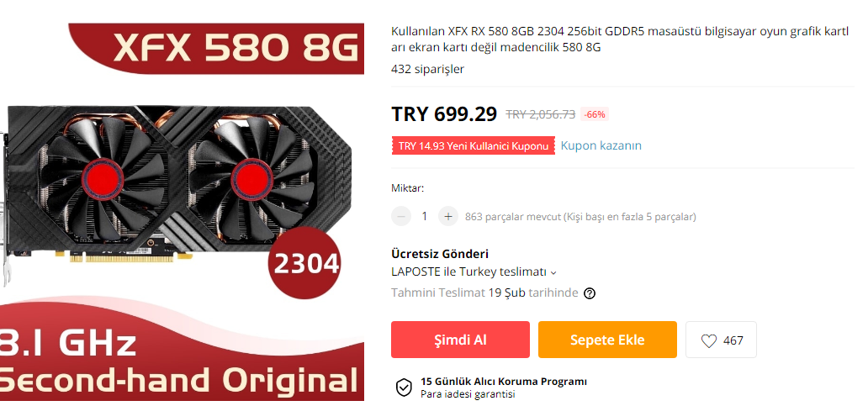Click the heart wishlist icon
The image size is (868, 406).
pyautogui.click(x=708, y=340)
